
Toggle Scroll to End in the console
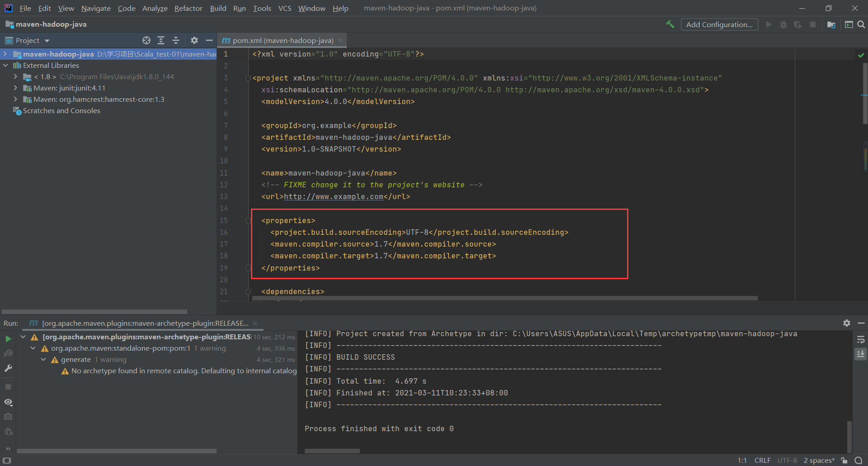click(860, 355)
